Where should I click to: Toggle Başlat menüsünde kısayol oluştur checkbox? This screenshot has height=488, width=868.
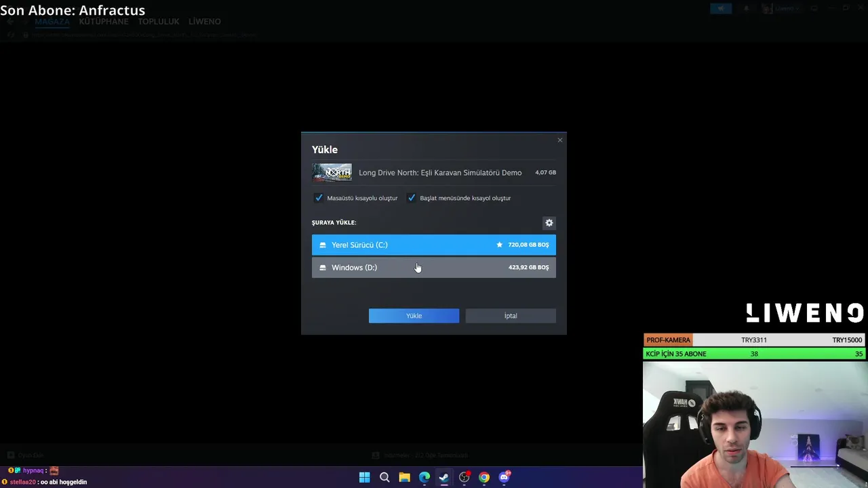(412, 198)
